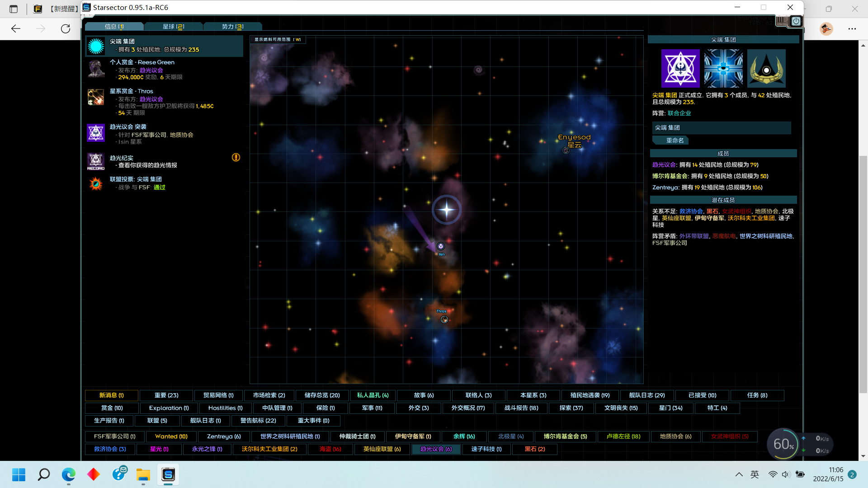
Task: Click the 趋光议会 raid faction emblem
Action: point(96,133)
